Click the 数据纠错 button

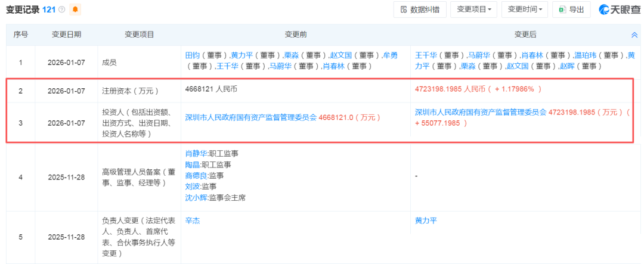(x=420, y=10)
